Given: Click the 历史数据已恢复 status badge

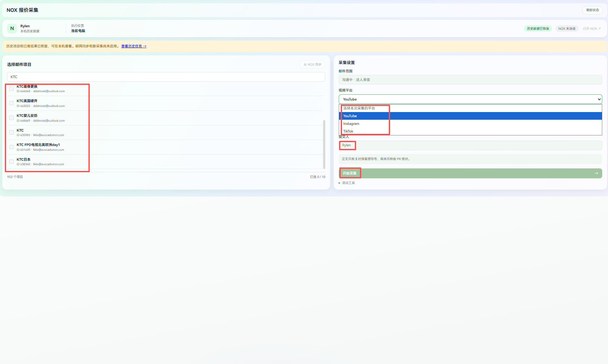Looking at the screenshot, I should point(538,28).
